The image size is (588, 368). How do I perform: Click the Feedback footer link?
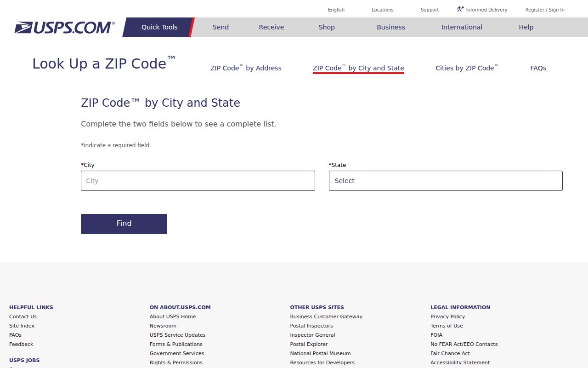(x=21, y=344)
